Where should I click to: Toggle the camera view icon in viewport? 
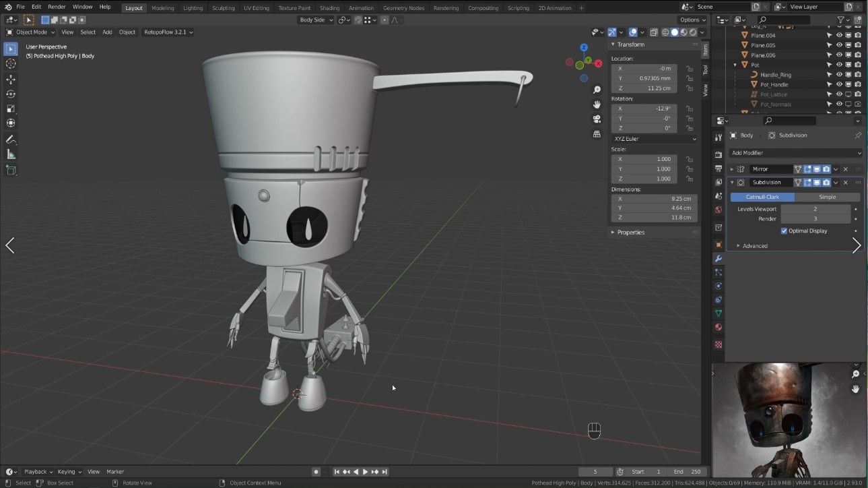(597, 119)
